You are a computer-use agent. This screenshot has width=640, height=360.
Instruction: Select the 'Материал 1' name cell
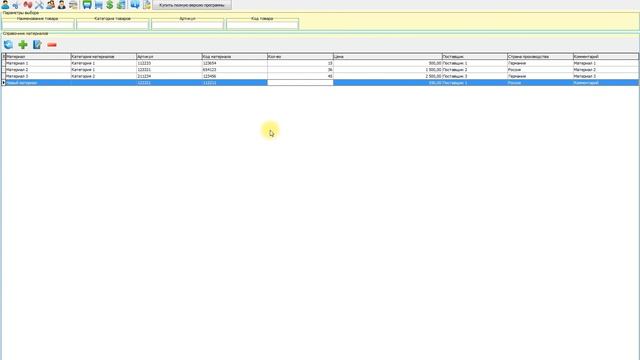[x=38, y=63]
